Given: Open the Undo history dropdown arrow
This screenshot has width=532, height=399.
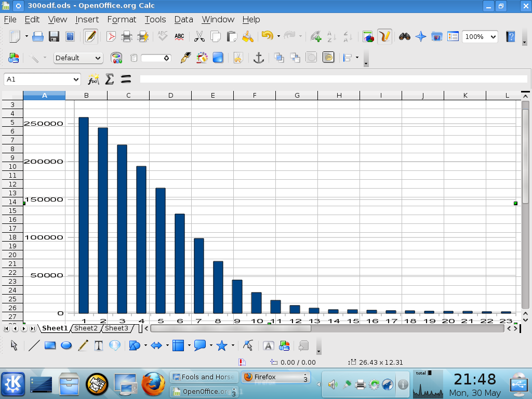Looking at the screenshot, I should click(278, 36).
